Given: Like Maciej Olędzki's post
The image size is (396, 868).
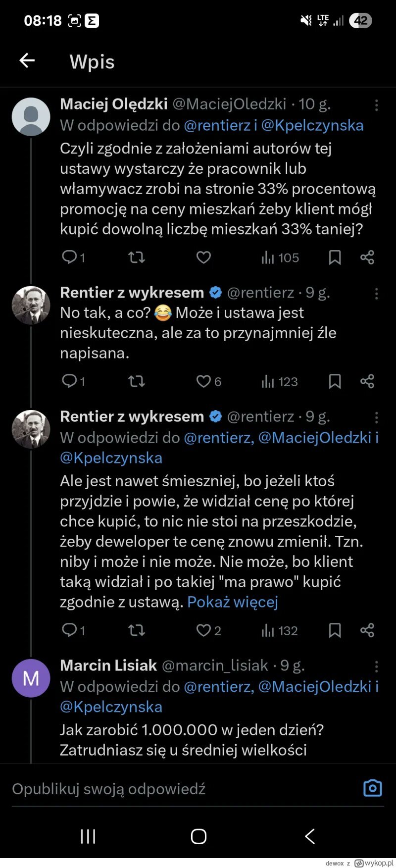Looking at the screenshot, I should [203, 257].
